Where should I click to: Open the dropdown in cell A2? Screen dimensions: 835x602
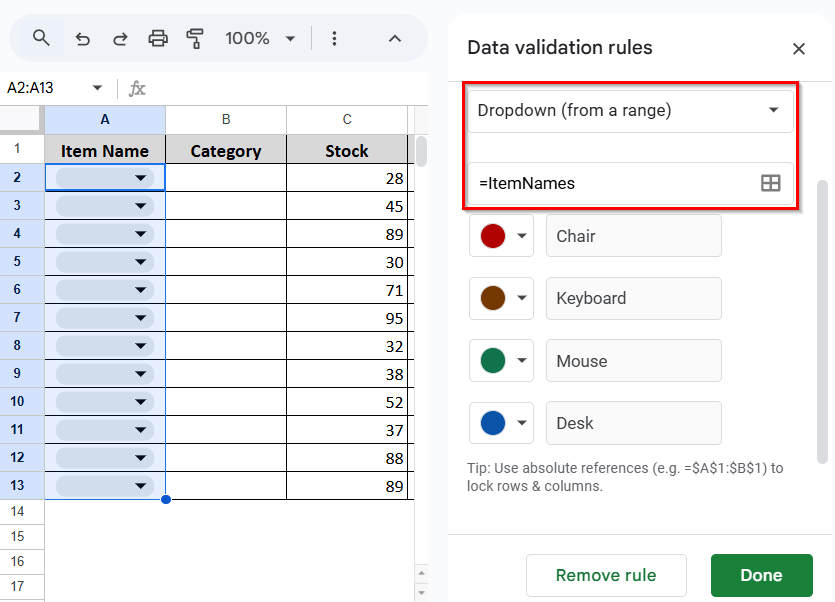tap(141, 178)
